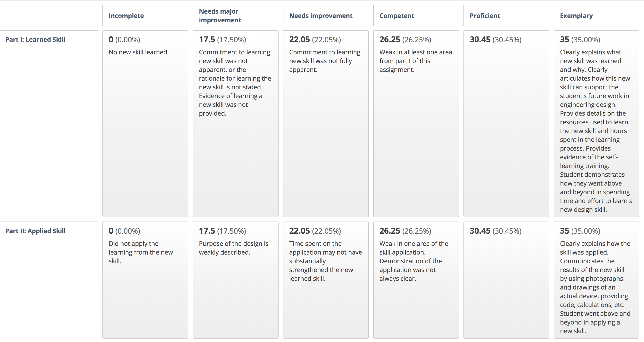Pick Competent 26.25 for Part I Learned Skill
This screenshot has height=342, width=644.
pos(416,124)
